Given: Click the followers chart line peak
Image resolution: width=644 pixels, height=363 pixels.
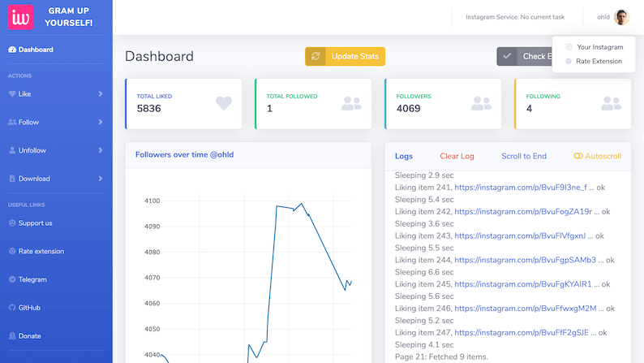Looking at the screenshot, I should (x=302, y=204).
